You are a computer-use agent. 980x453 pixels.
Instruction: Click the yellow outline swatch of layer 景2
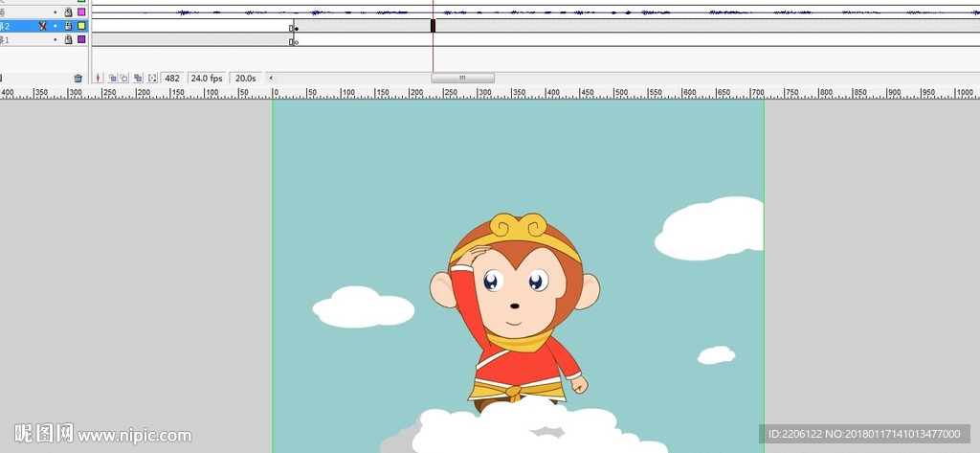click(x=81, y=26)
